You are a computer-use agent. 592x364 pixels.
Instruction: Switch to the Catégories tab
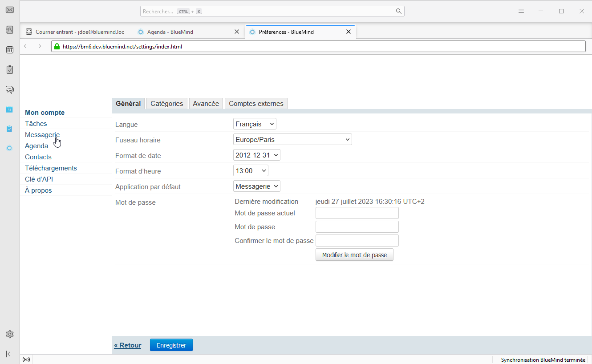point(166,104)
